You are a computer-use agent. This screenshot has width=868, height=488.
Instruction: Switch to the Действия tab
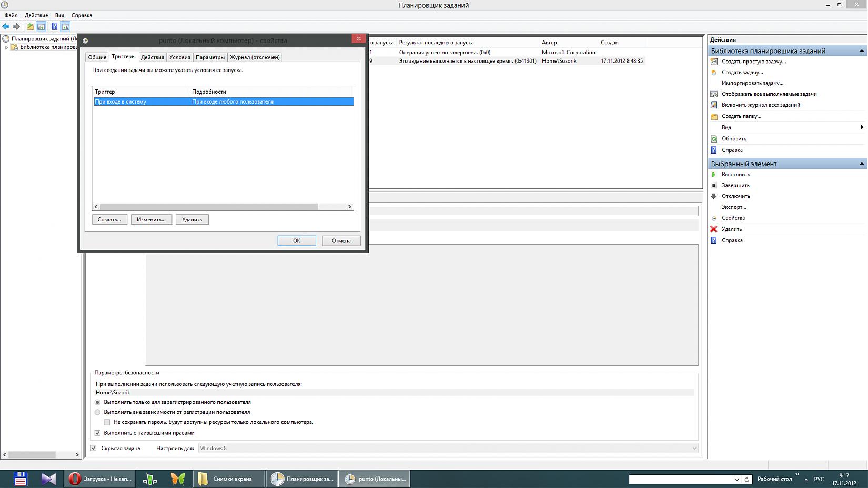coord(153,57)
